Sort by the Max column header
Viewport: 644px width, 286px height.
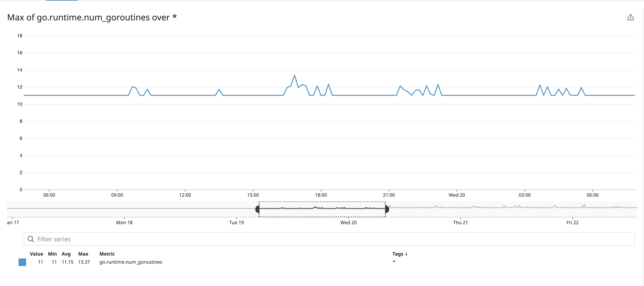tap(83, 254)
